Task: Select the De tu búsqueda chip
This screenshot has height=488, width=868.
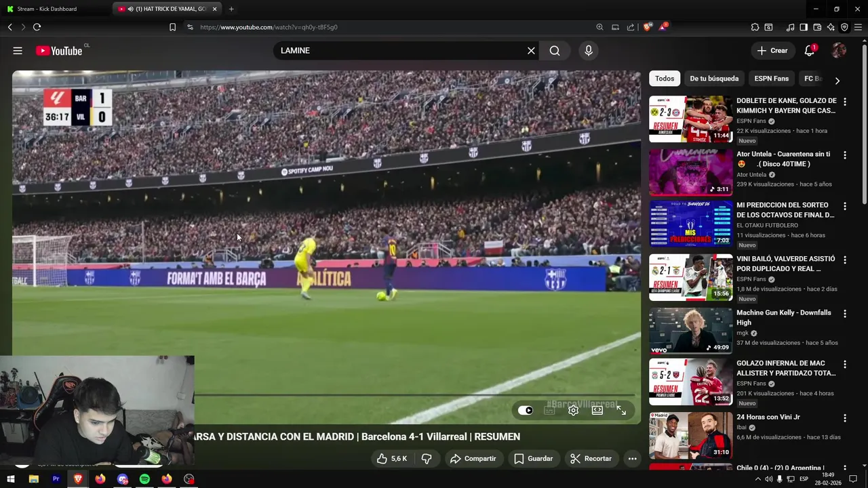Action: coord(714,79)
